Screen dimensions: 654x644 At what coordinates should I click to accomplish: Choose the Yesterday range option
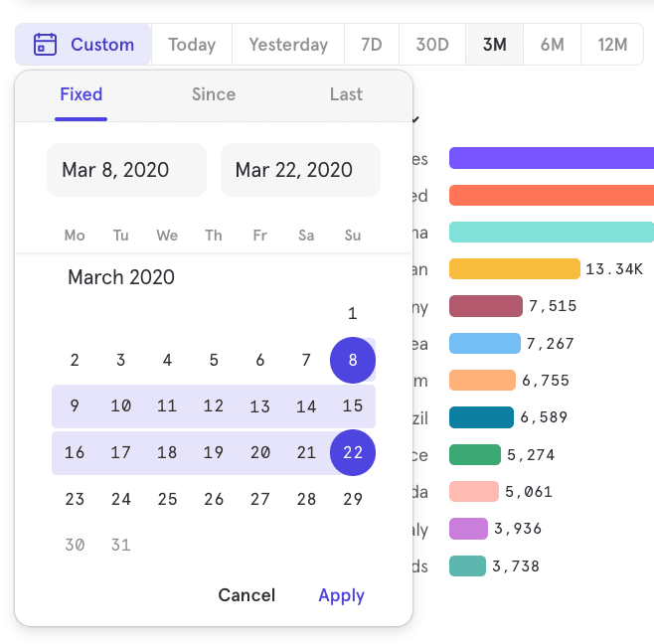[x=288, y=45]
